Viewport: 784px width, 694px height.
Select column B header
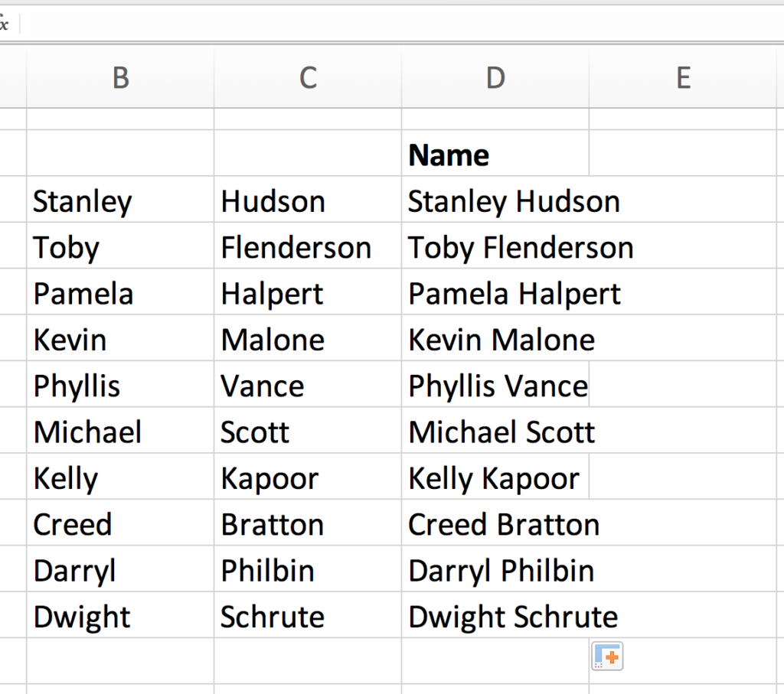coord(120,77)
